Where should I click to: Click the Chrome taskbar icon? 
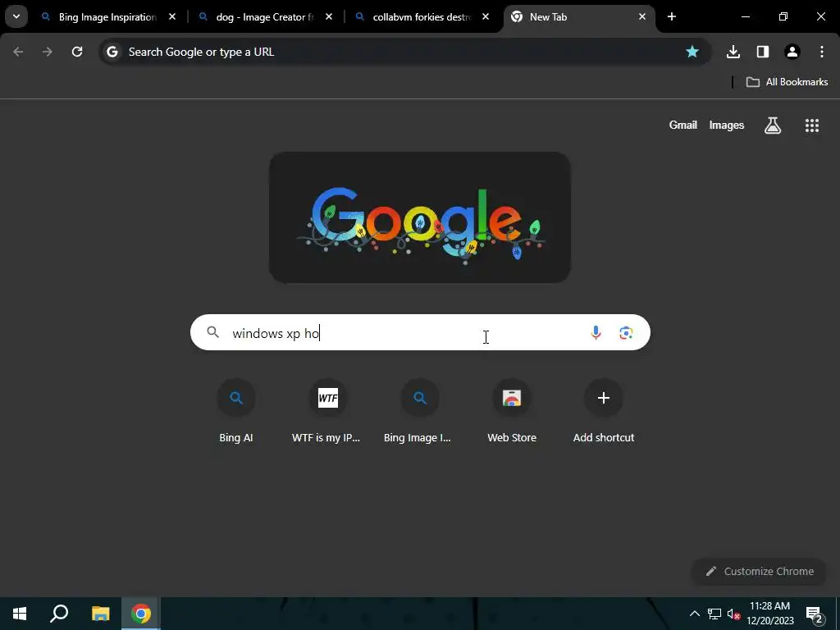coord(141,614)
